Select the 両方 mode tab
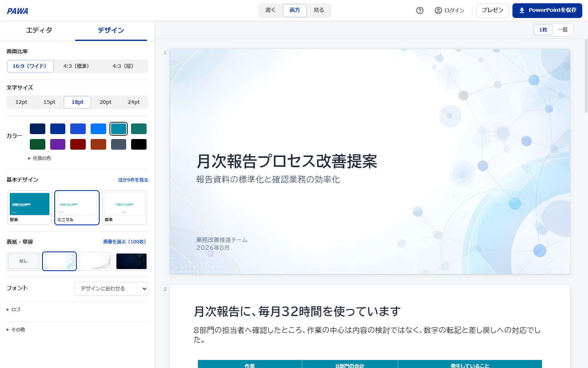 click(295, 11)
